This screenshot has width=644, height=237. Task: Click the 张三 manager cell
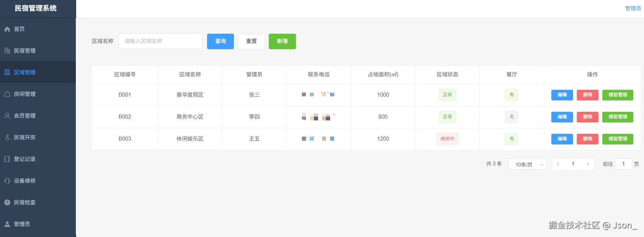tap(254, 95)
